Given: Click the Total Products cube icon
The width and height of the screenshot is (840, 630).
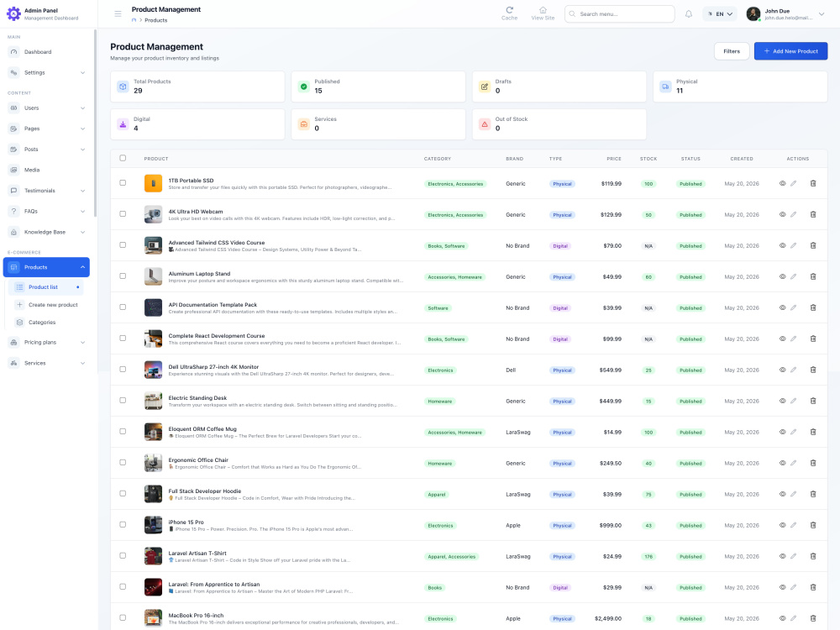Looking at the screenshot, I should point(123,87).
